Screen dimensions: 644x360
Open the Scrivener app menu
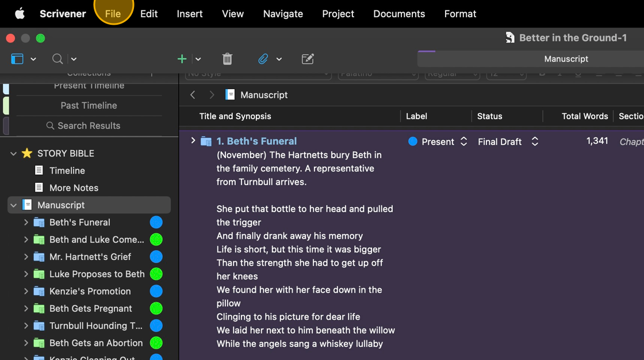(x=63, y=14)
